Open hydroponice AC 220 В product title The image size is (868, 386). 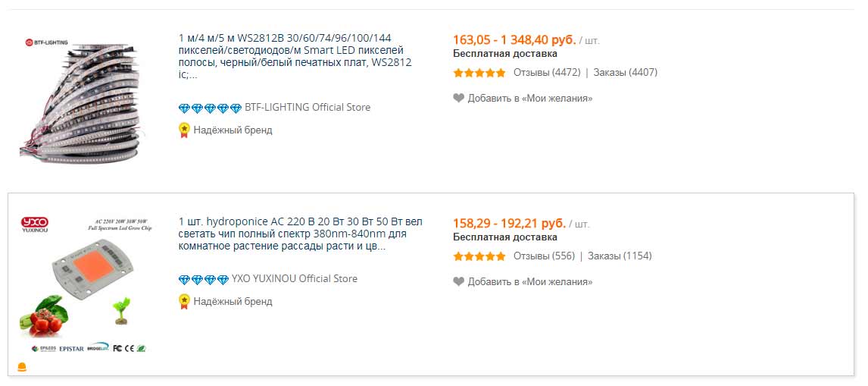click(301, 234)
